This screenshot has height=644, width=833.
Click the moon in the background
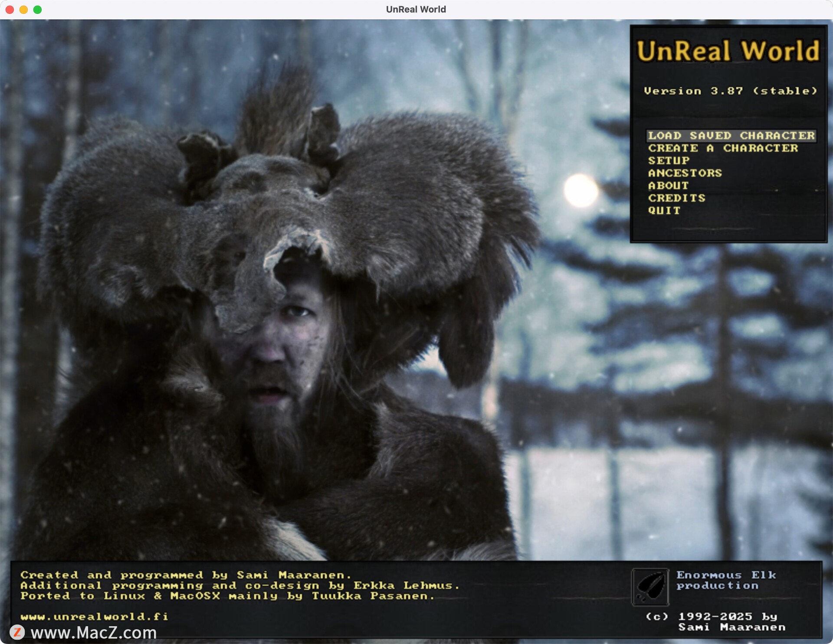point(580,190)
